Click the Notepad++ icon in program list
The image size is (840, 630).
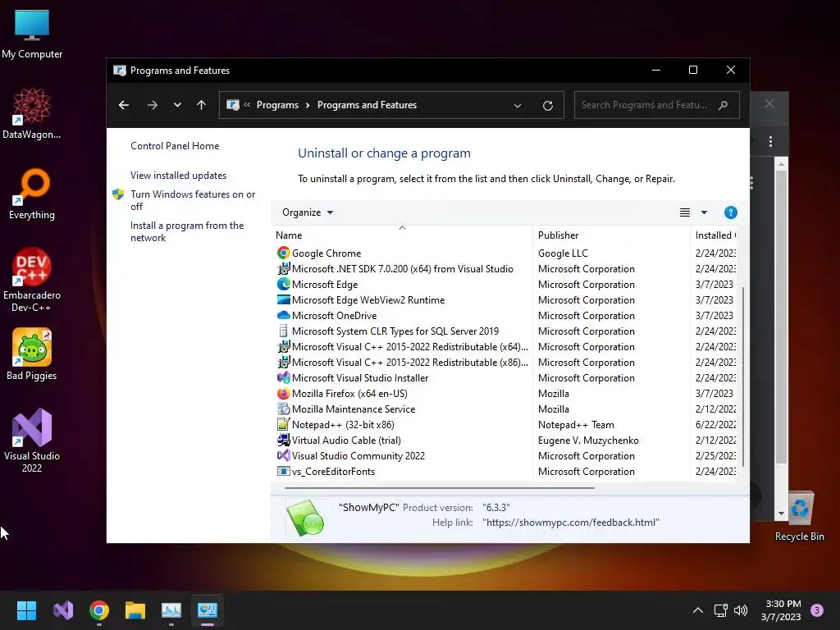(283, 424)
